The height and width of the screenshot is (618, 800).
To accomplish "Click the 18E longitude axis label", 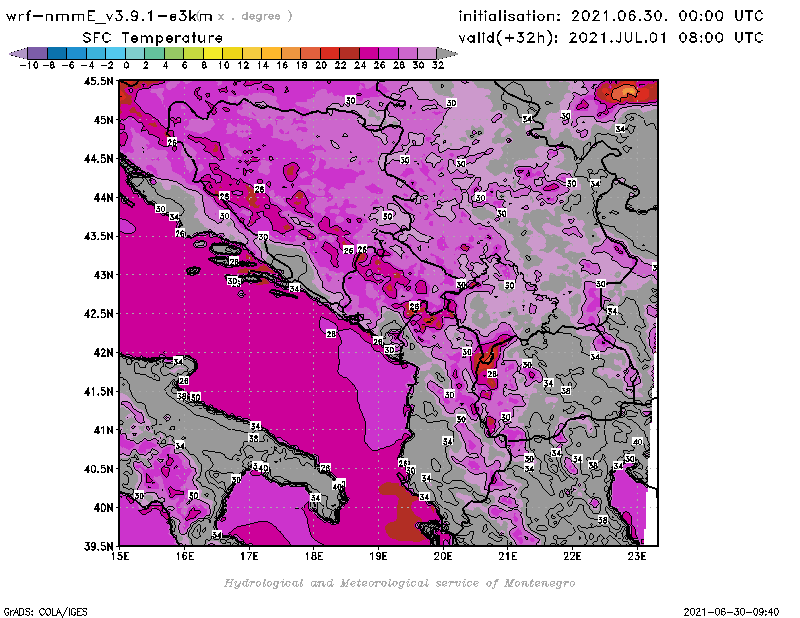I will (314, 556).
